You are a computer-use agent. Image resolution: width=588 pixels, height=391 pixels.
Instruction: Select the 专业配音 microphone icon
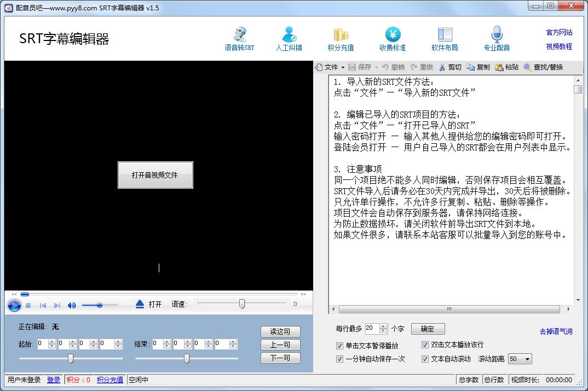coord(496,34)
